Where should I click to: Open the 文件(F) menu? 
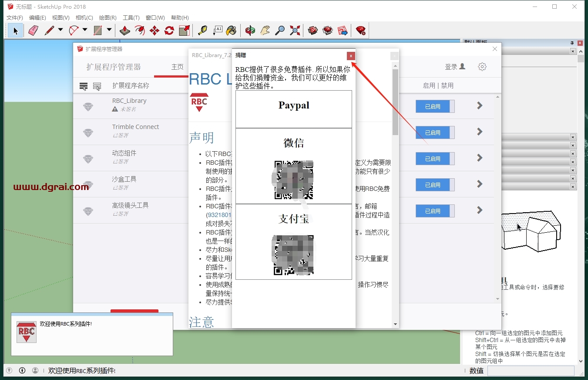[15, 18]
